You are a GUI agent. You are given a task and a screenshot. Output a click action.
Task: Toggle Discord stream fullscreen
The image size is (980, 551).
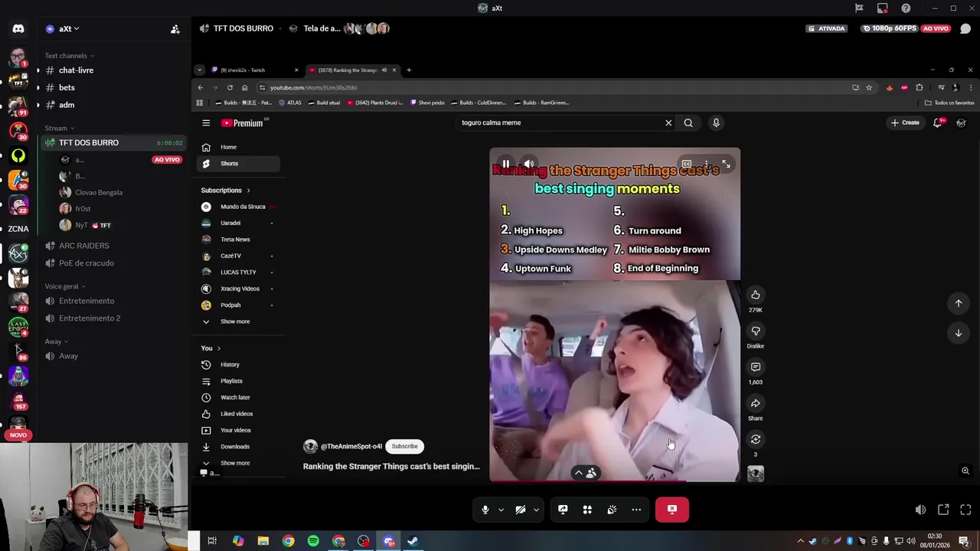point(965,510)
